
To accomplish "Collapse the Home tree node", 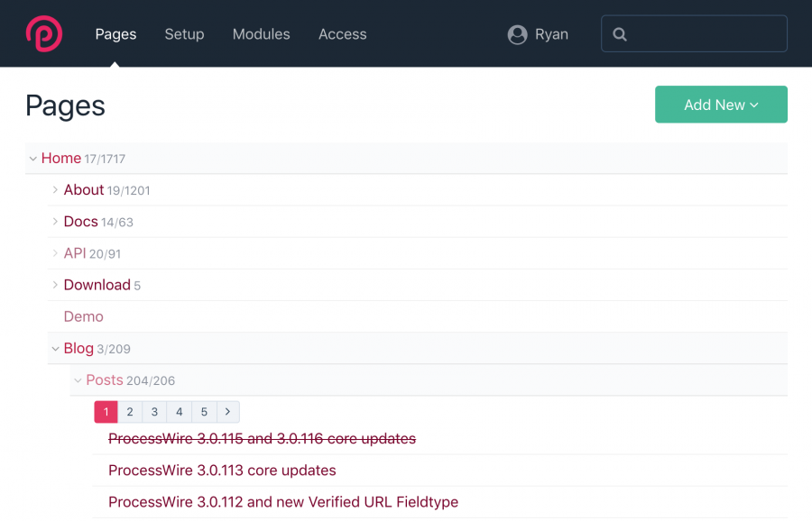I will tap(33, 159).
